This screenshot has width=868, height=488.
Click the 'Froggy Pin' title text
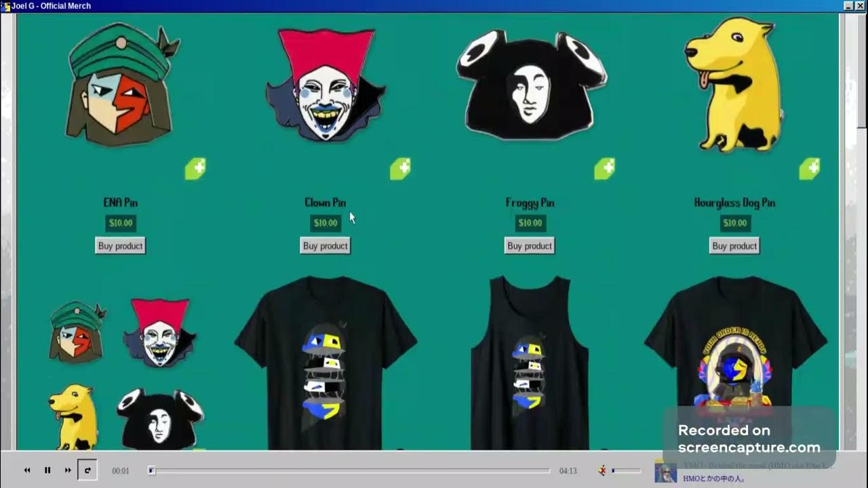[530, 203]
